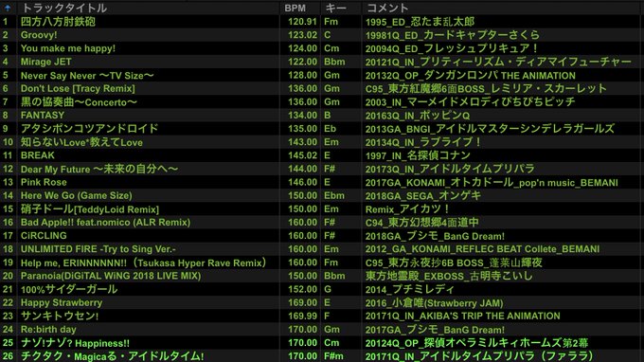This screenshot has width=644, height=362.
Task: Select track 硝子ドール[TeddyLoid Remix]
Action: point(90,208)
